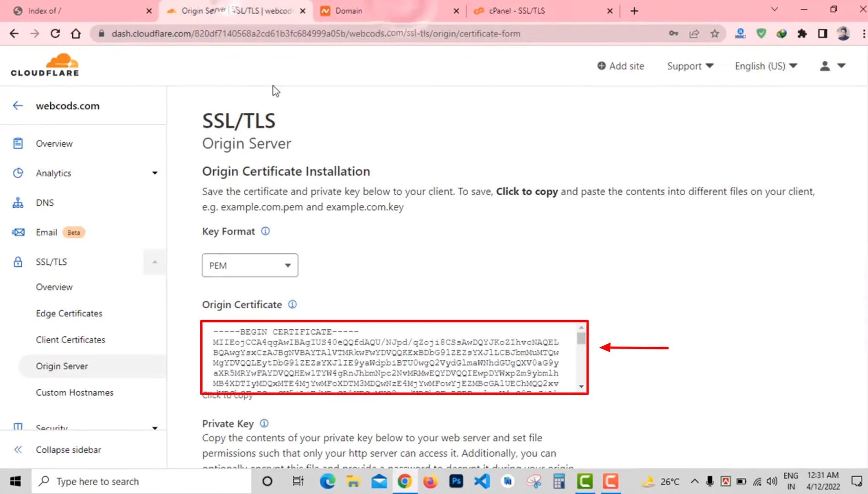The image size is (868, 494).
Task: Open the Key Format PEM dropdown
Action: [x=250, y=265]
